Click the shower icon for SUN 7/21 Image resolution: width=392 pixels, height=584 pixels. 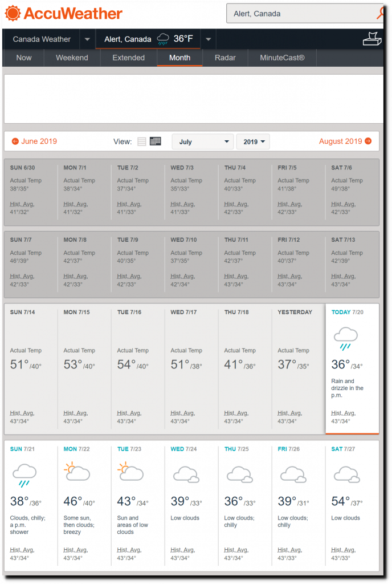[24, 475]
